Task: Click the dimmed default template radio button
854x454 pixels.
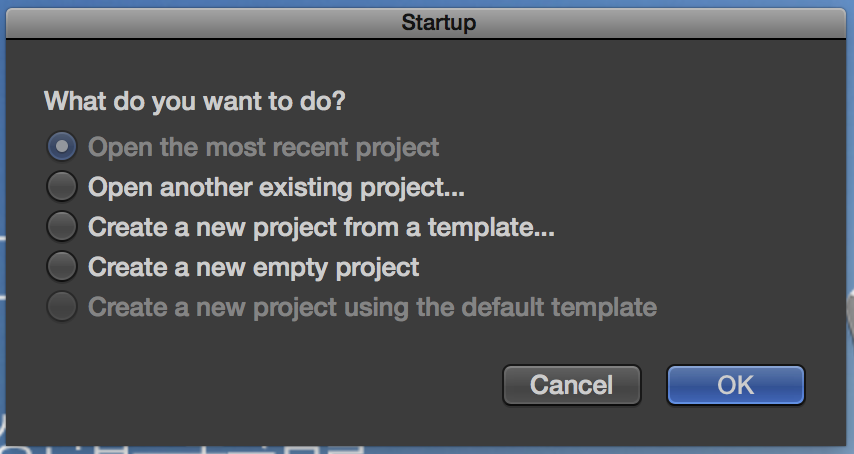Action: click(62, 307)
